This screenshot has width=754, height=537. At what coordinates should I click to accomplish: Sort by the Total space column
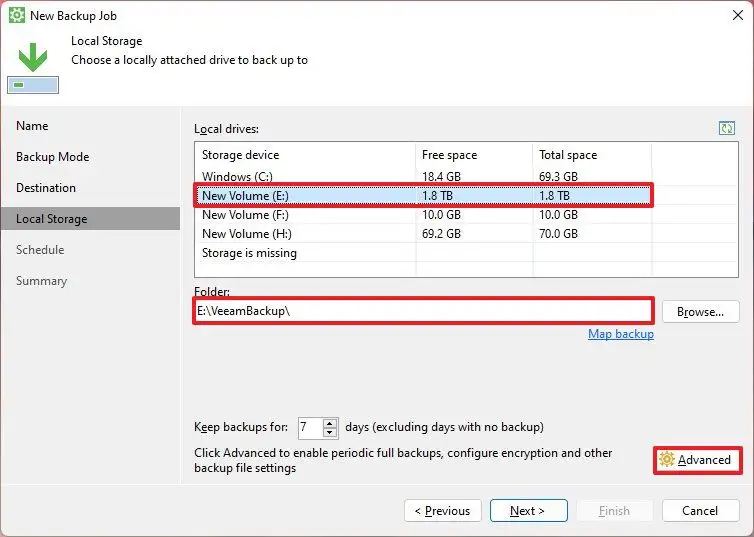[x=592, y=155]
